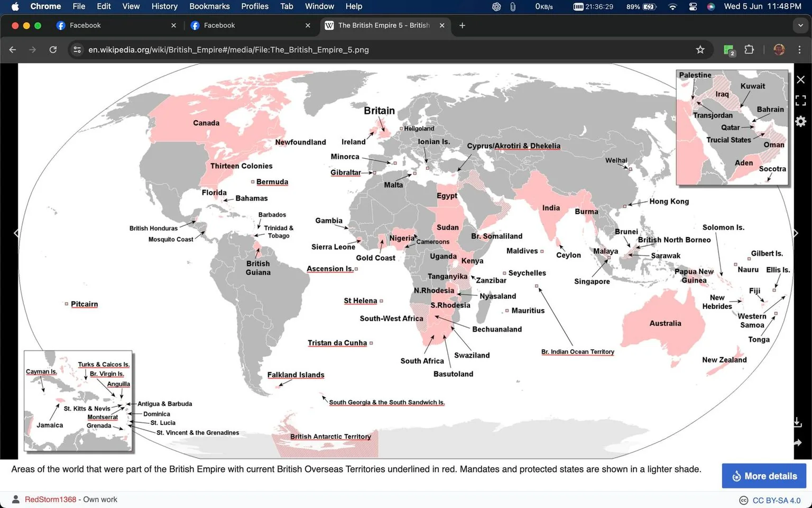Screen dimensions: 812x508
Task: Download this map file
Action: (x=798, y=422)
